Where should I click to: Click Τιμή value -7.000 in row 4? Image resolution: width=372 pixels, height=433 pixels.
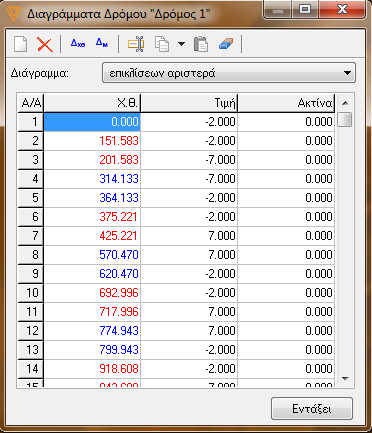pyautogui.click(x=189, y=179)
